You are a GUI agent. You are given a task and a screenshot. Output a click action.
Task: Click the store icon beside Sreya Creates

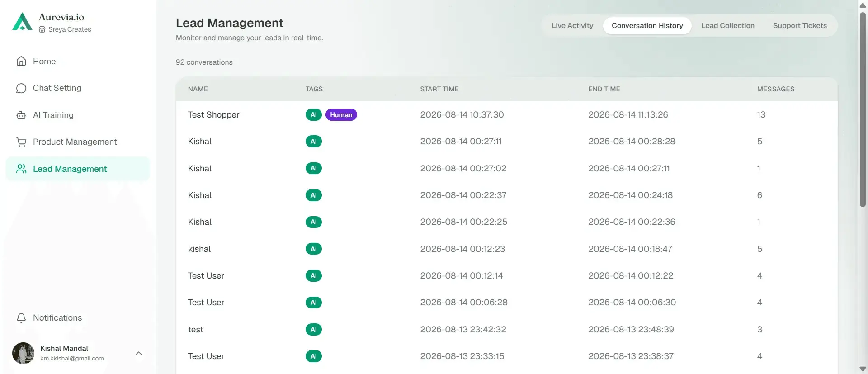click(x=42, y=29)
